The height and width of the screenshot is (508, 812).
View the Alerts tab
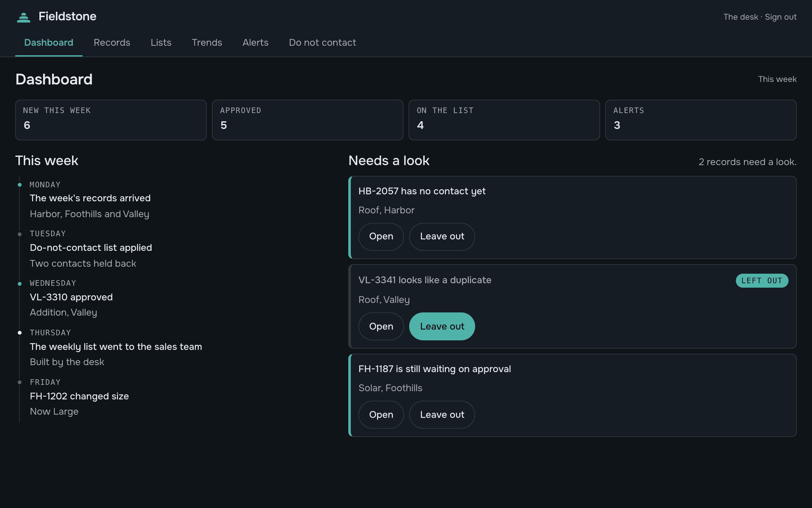point(255,43)
